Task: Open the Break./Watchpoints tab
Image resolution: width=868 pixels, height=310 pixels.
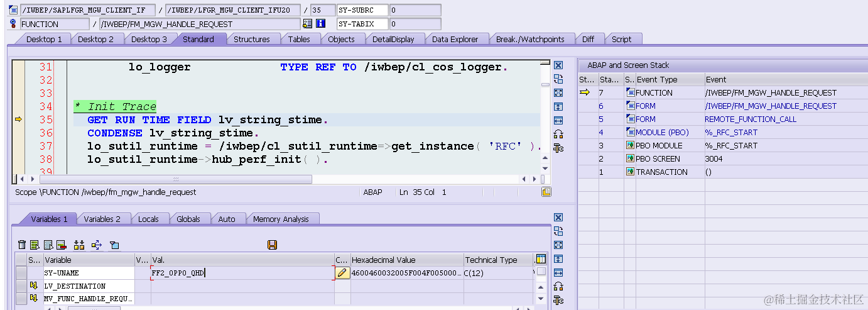Action: 530,39
